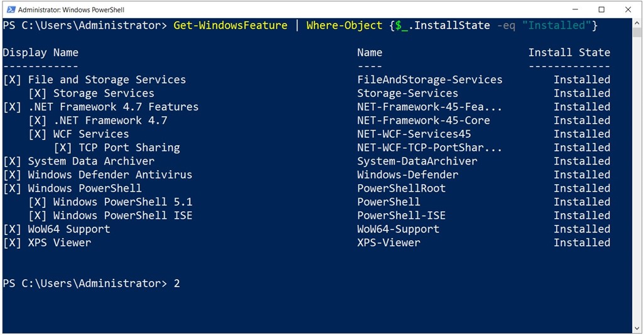Click the [X] beside File and Storage Services
Viewport: 644px width, 335px height.
click(12, 80)
